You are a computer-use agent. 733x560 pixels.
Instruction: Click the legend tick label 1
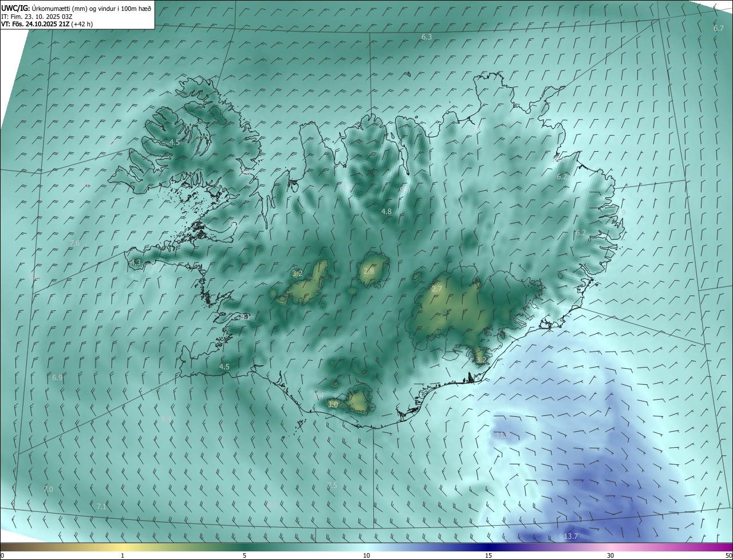tap(123, 555)
